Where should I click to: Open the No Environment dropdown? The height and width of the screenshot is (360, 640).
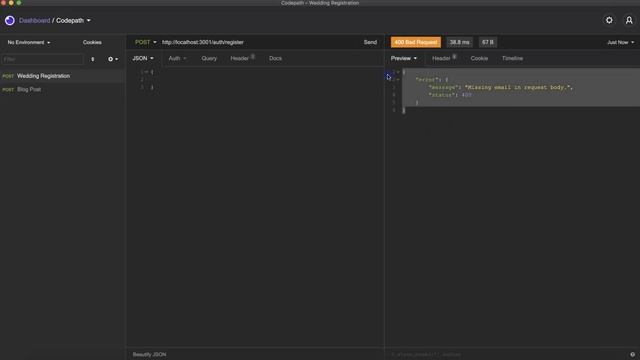pyautogui.click(x=29, y=42)
